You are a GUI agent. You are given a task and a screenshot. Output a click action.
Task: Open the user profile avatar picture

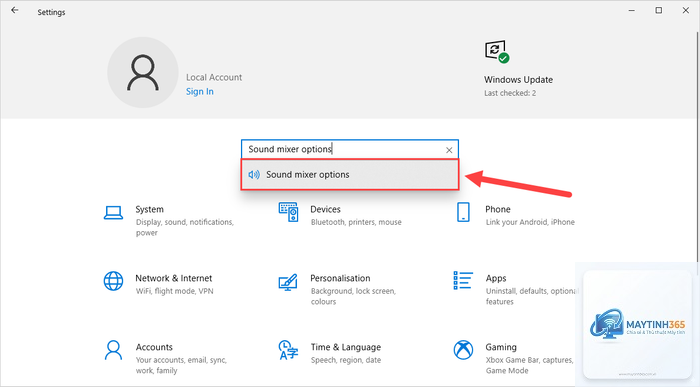pos(143,72)
